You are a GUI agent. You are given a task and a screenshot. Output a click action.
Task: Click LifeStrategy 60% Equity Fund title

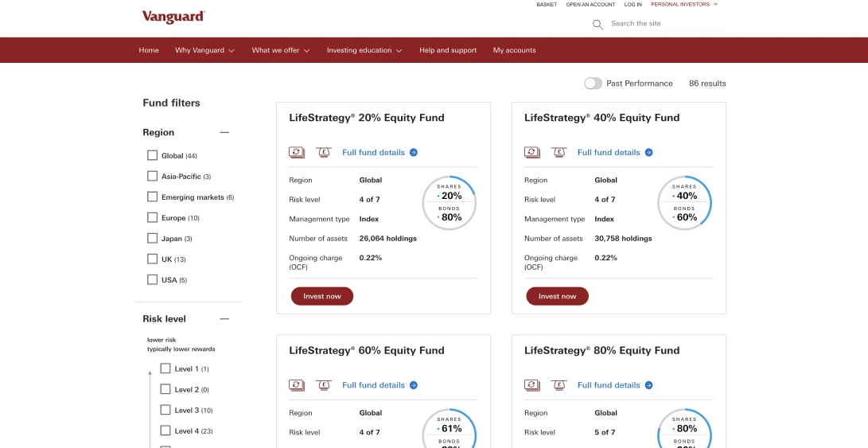pos(367,351)
